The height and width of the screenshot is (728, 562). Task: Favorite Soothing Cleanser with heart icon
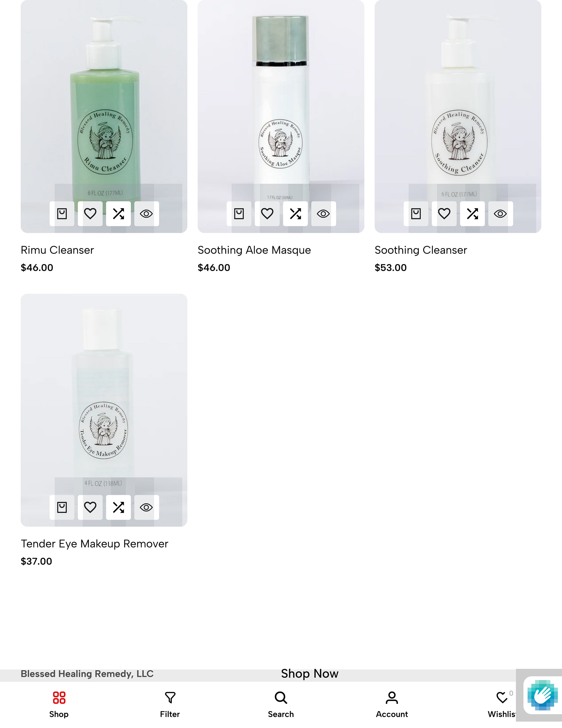[444, 214]
